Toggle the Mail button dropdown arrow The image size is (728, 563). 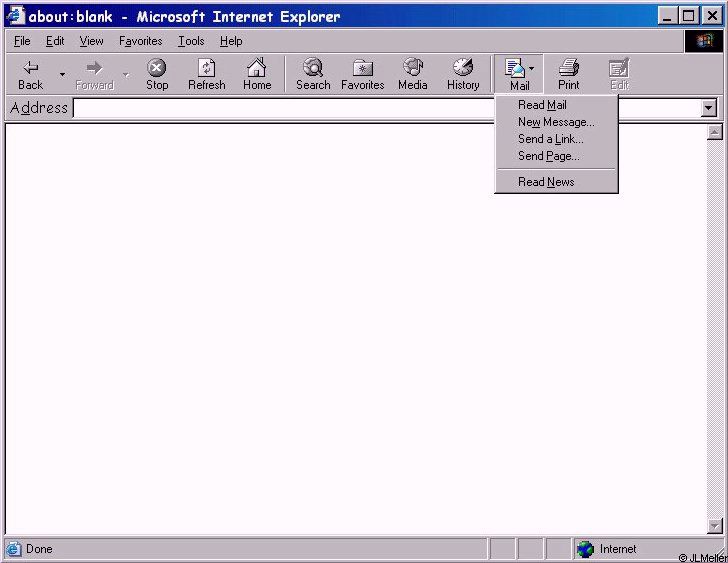[x=532, y=68]
